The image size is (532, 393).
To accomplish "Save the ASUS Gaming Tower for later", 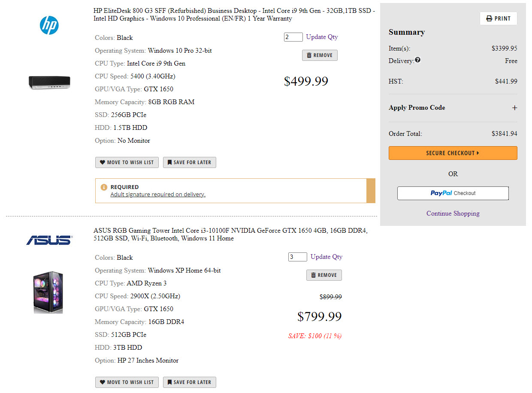I will [x=189, y=382].
